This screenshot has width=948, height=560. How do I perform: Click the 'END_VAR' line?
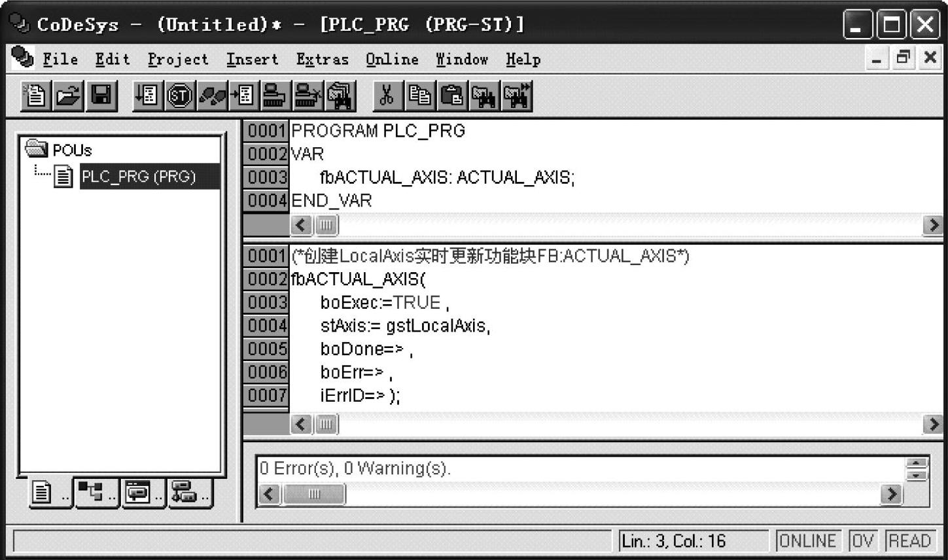[332, 201]
